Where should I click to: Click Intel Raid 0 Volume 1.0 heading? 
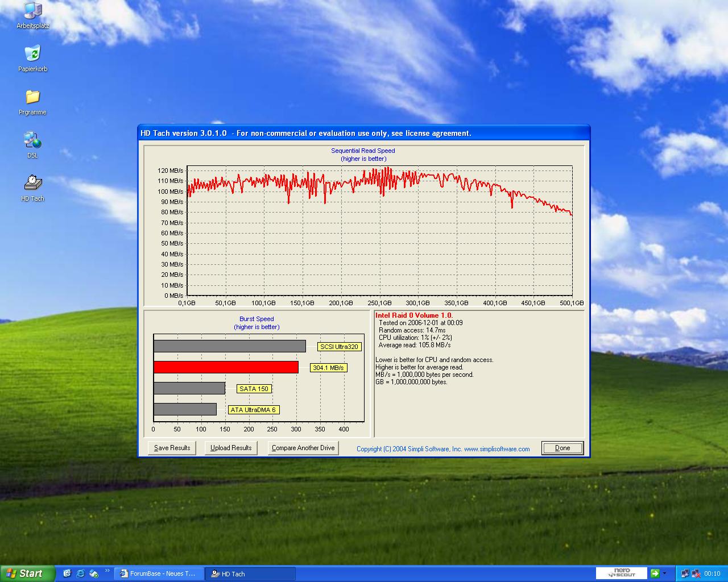tap(414, 315)
